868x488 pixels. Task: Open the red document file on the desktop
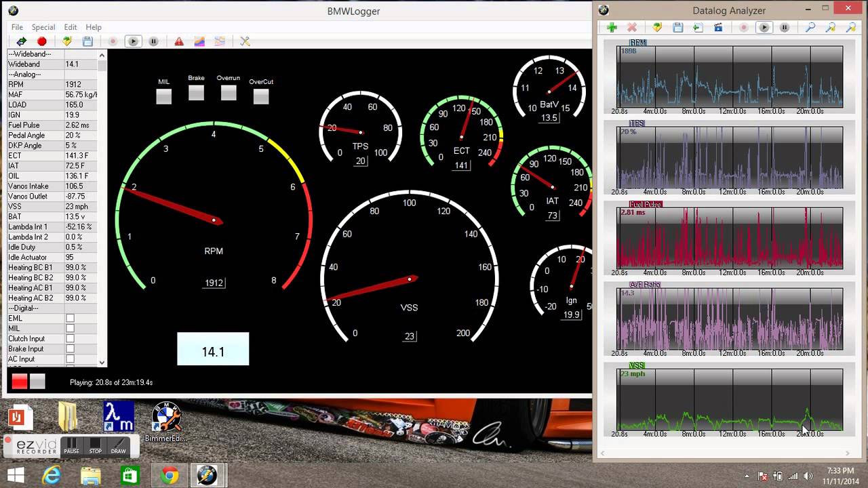pos(19,417)
